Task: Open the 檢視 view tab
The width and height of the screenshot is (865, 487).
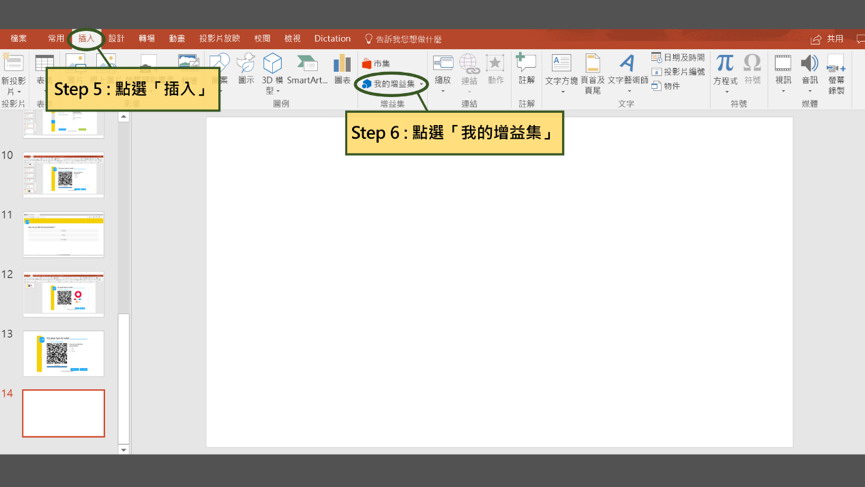Action: coord(292,39)
